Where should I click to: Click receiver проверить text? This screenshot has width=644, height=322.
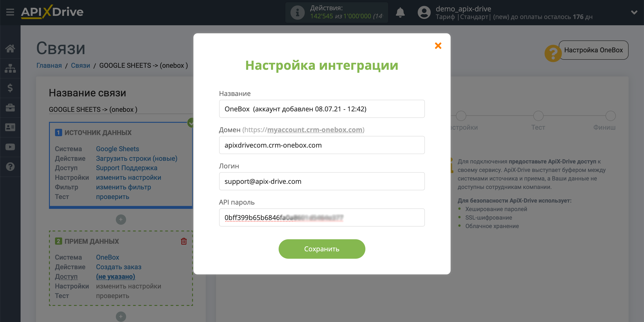coord(112,296)
